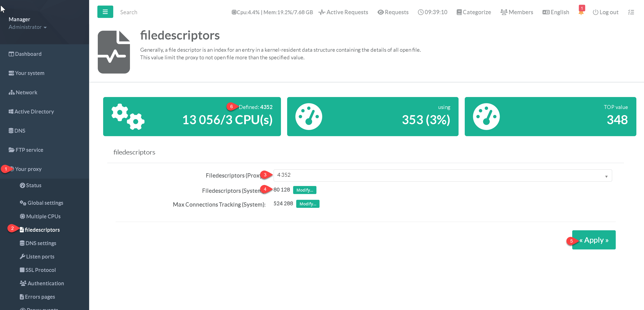Screen dimensions: 644x310
Task: Open Dashboard from the sidebar
Action: (x=28, y=54)
